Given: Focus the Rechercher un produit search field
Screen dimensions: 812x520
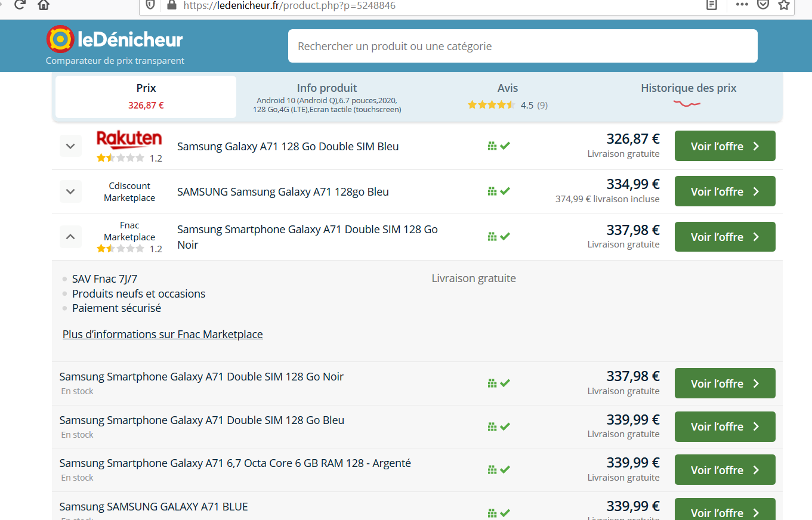Looking at the screenshot, I should click(x=523, y=46).
